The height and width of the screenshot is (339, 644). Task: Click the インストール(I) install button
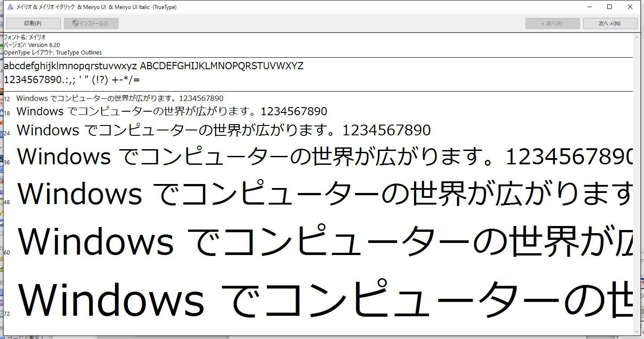click(91, 23)
